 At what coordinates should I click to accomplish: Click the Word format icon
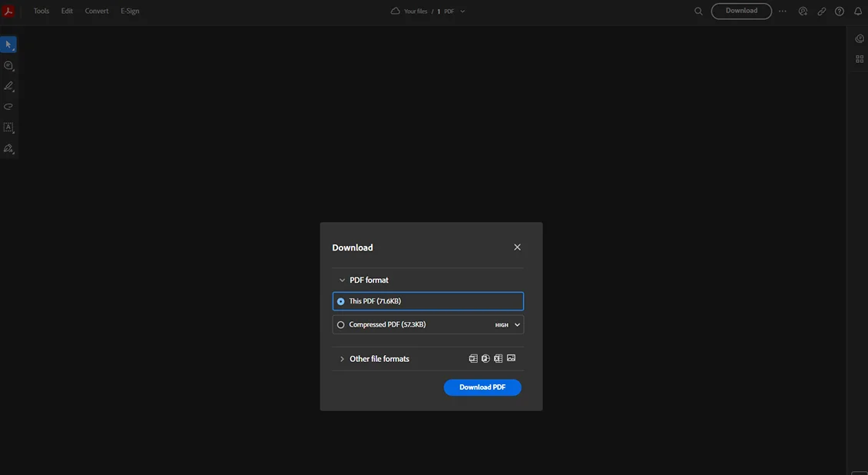click(473, 358)
